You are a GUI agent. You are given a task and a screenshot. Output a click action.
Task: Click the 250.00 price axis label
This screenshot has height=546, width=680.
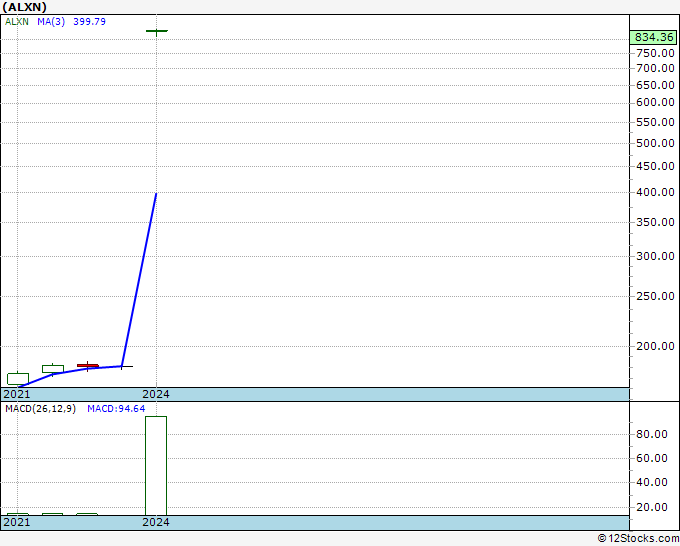pyautogui.click(x=655, y=296)
